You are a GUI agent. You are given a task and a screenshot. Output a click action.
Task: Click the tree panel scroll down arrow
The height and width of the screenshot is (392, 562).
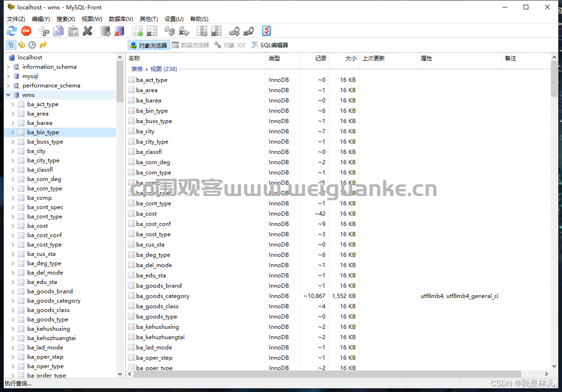click(x=120, y=374)
